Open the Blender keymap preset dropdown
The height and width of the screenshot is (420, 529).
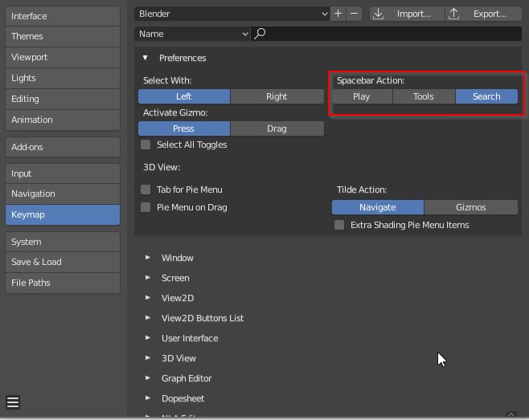(232, 14)
